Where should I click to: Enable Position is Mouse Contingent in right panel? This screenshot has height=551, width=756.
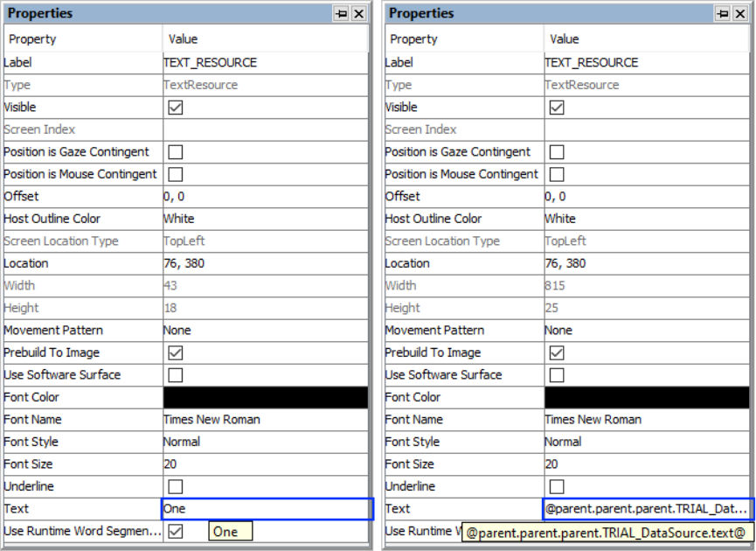coord(557,174)
